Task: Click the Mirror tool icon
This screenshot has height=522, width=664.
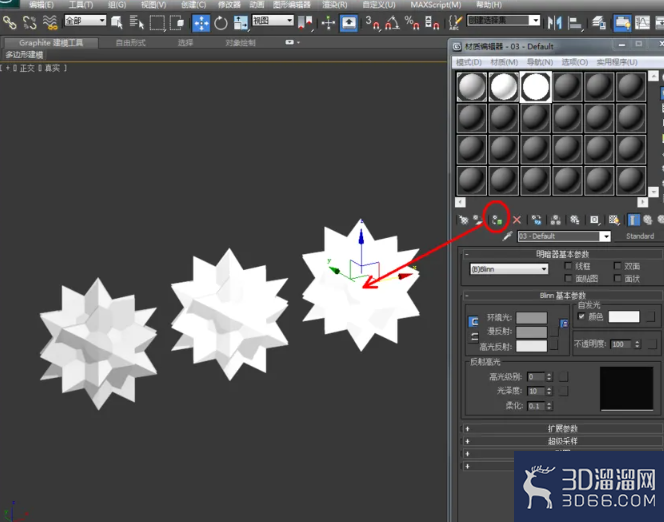Action: pyautogui.click(x=554, y=22)
